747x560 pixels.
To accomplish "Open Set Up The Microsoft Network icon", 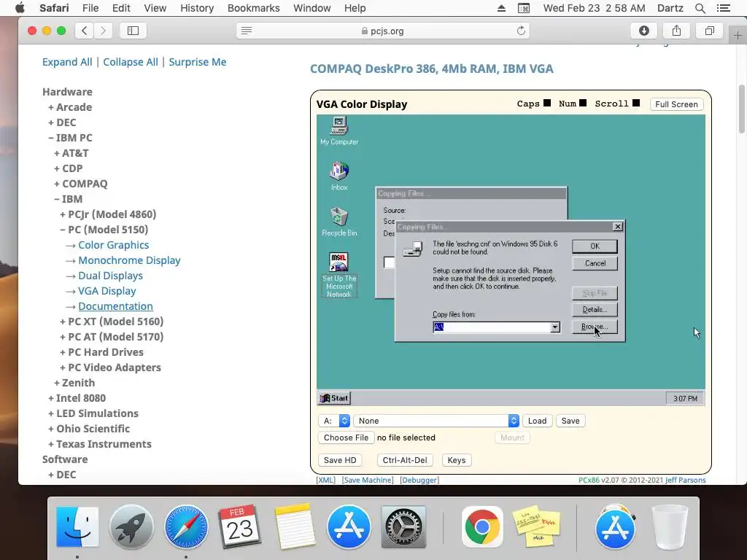I will tap(339, 275).
